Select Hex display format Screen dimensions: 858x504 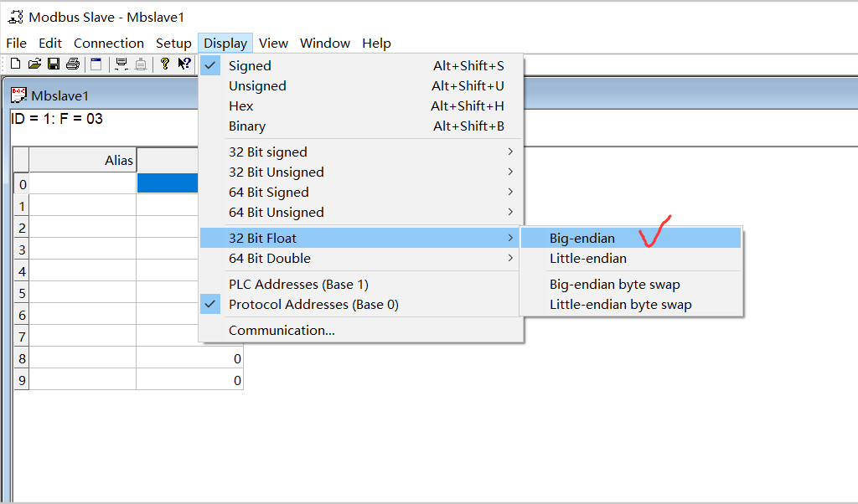240,106
